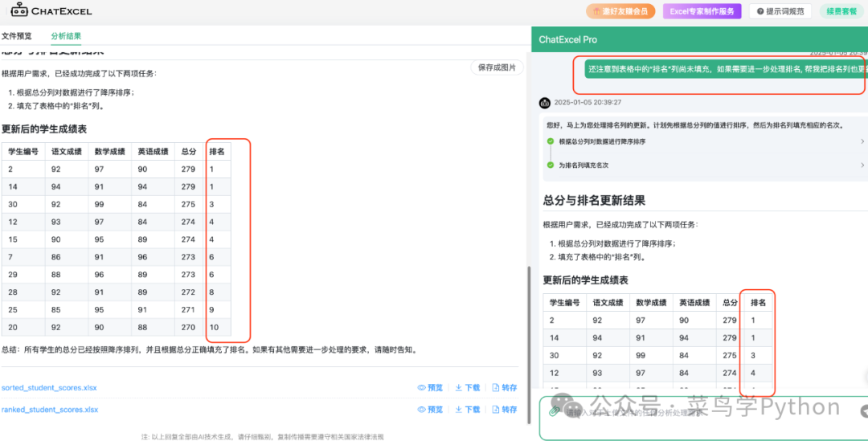Click 保存成图片 to save as image
This screenshot has width=868, height=441.
tap(497, 67)
